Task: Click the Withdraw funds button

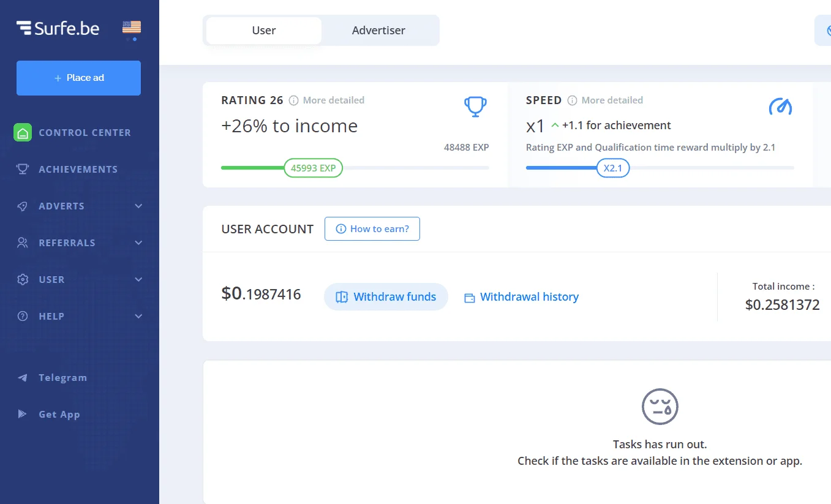Action: (x=386, y=297)
